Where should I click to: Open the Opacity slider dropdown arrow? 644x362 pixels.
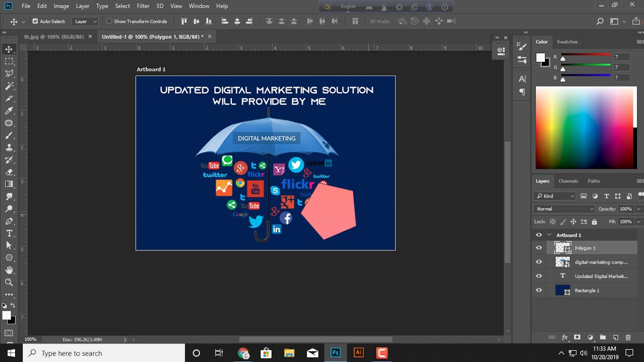pyautogui.click(x=639, y=209)
